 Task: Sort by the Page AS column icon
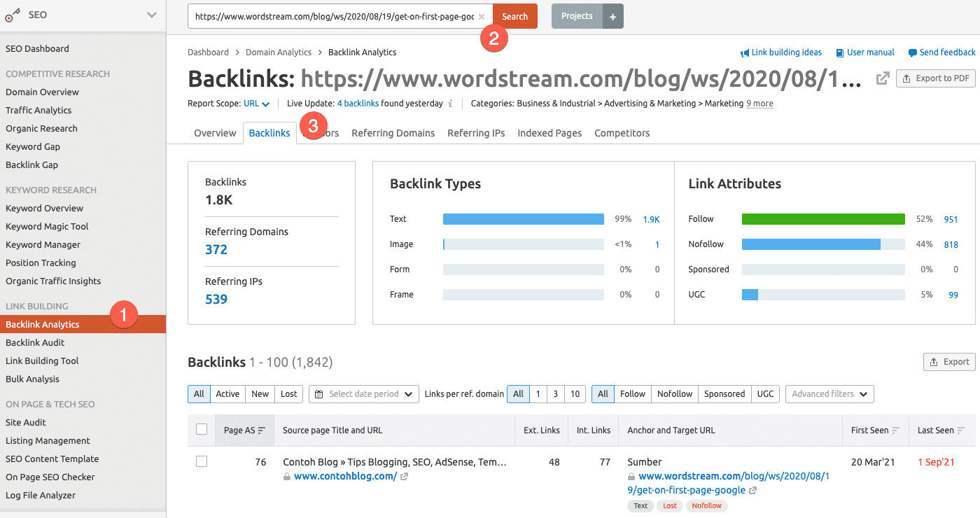pyautogui.click(x=262, y=430)
